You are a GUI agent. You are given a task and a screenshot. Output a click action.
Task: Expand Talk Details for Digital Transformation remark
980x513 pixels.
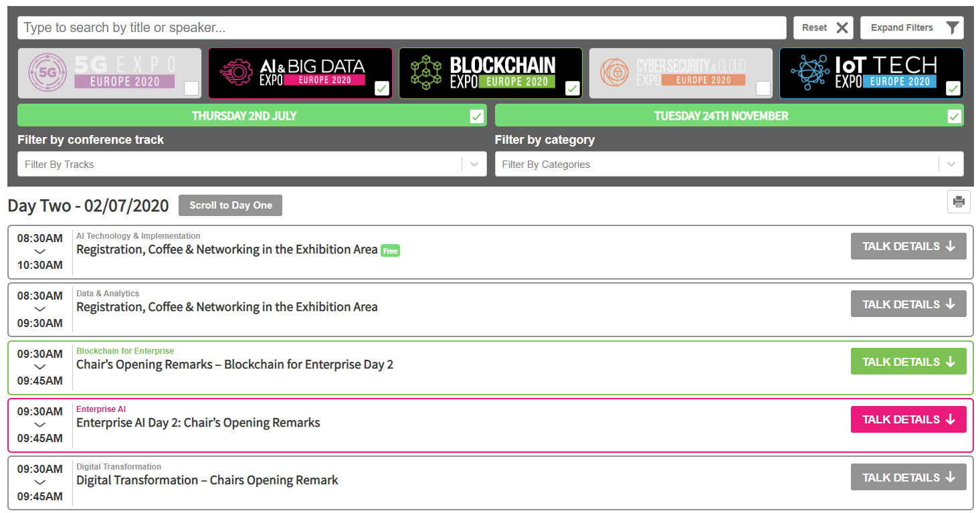(908, 477)
